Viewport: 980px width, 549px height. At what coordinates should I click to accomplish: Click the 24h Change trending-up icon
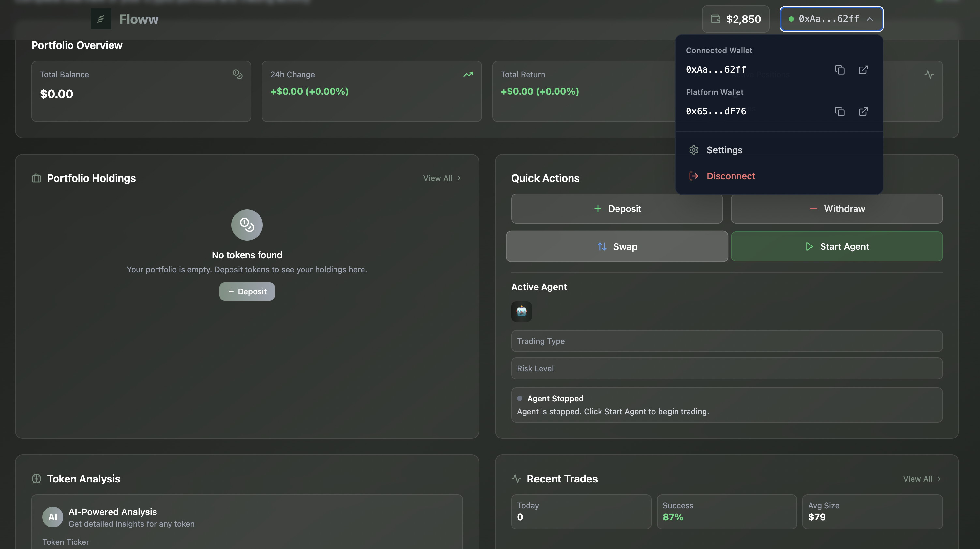click(x=468, y=74)
